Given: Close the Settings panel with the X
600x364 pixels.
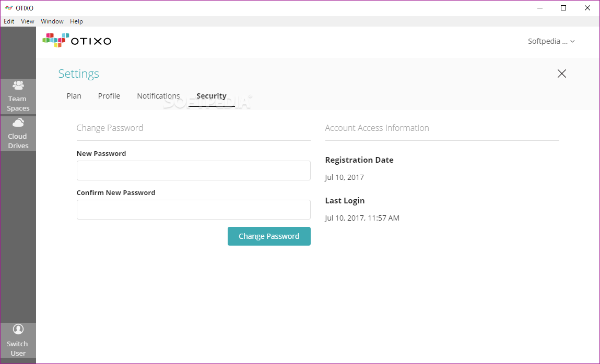Looking at the screenshot, I should (x=561, y=74).
